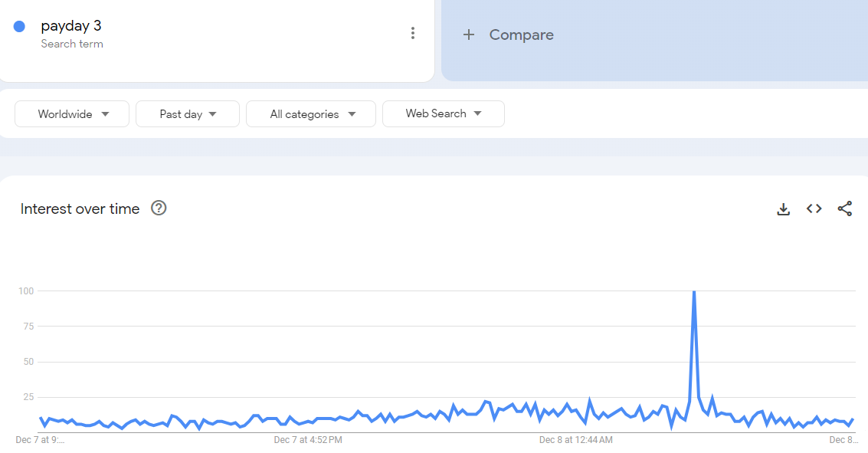Select the Interest over time heading
Image resolution: width=868 pixels, height=453 pixels.
point(80,208)
